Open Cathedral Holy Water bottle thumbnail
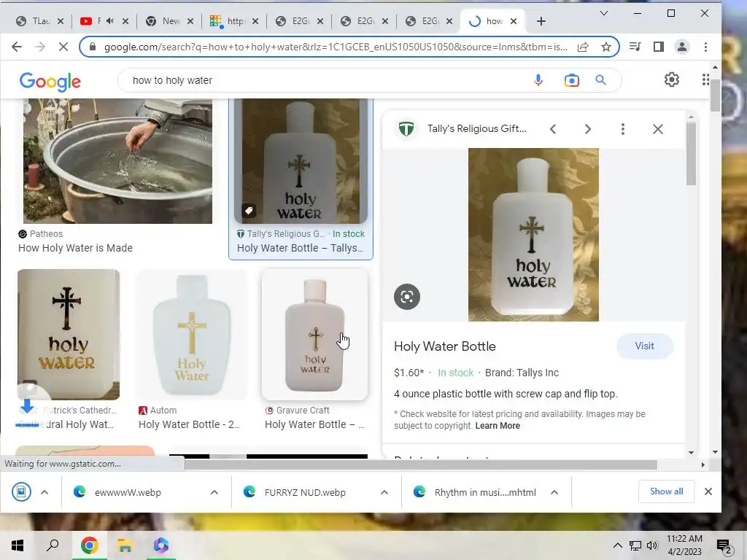Image resolution: width=747 pixels, height=560 pixels. point(69,334)
